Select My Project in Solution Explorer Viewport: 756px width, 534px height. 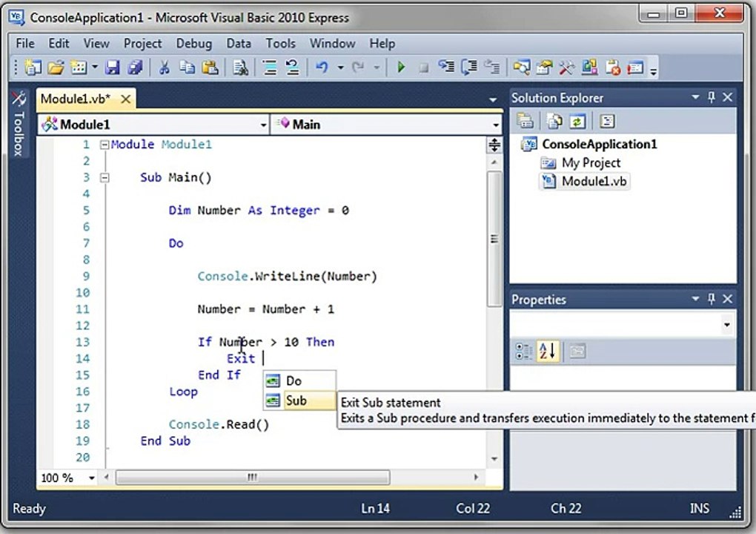pos(591,163)
